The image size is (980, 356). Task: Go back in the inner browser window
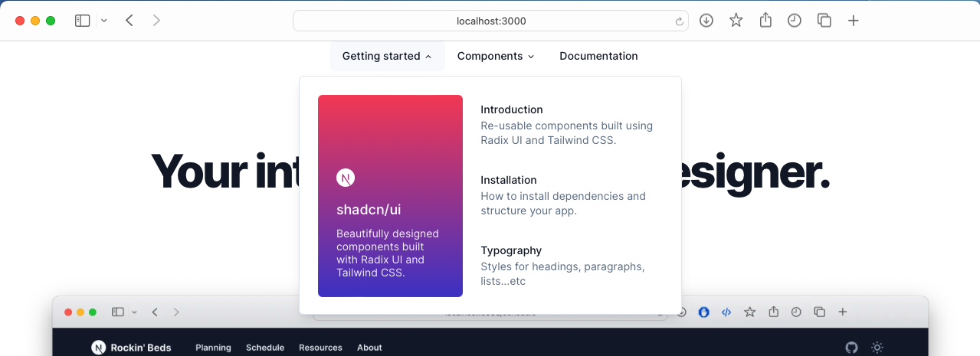(155, 312)
